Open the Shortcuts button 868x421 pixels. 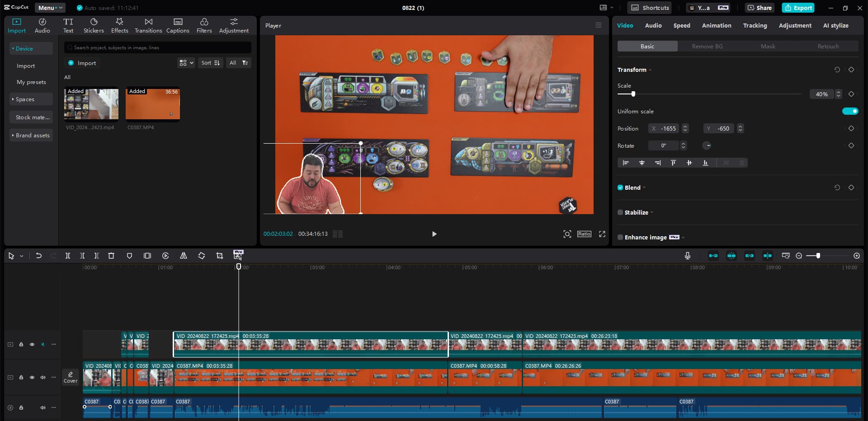(x=650, y=8)
